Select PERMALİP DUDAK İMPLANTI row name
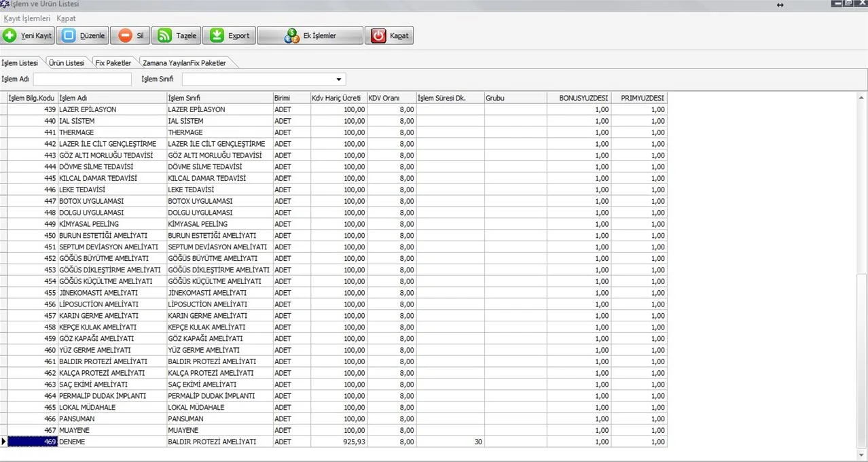 (103, 396)
